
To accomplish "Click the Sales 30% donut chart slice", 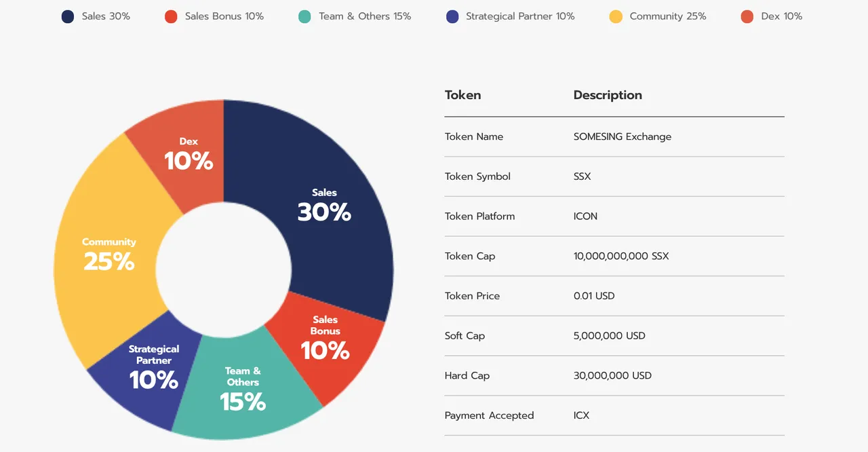I will (324, 206).
